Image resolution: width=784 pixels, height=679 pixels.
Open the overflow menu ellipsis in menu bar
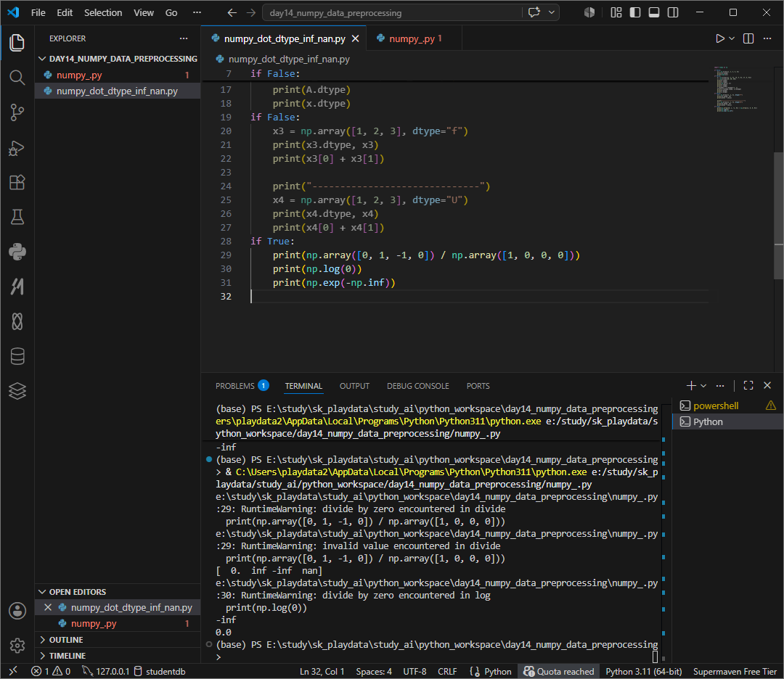pos(197,12)
